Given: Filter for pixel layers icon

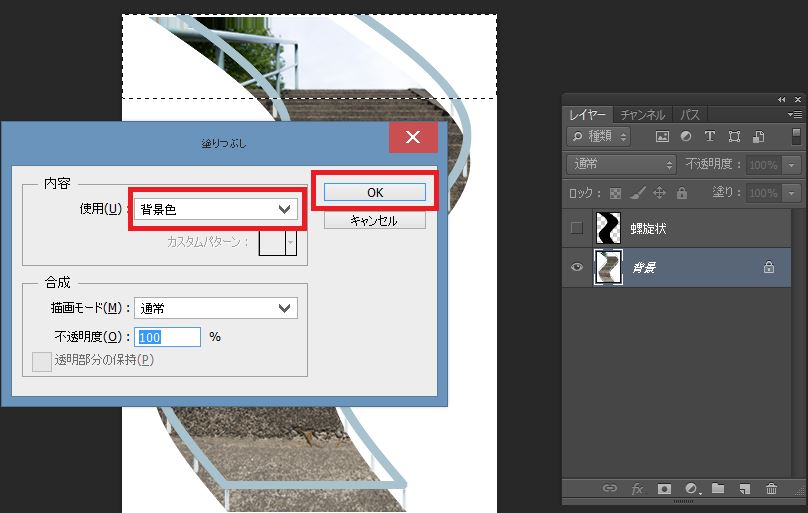Looking at the screenshot, I should point(661,136).
